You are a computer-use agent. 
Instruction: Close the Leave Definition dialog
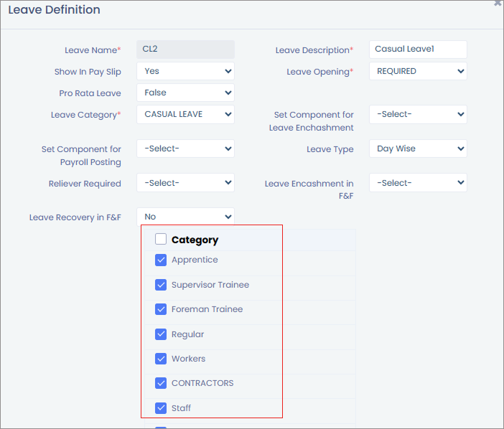498,4
